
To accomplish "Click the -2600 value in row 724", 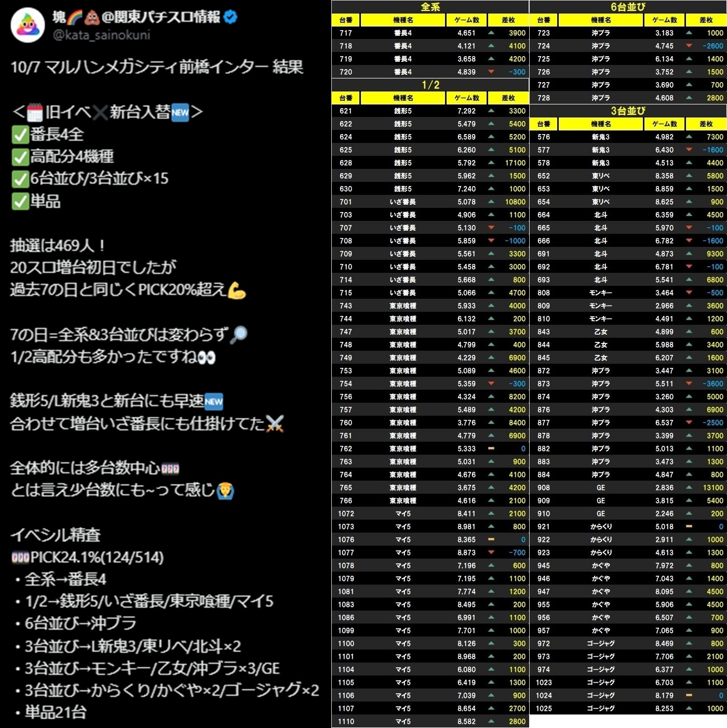I will tap(713, 46).
